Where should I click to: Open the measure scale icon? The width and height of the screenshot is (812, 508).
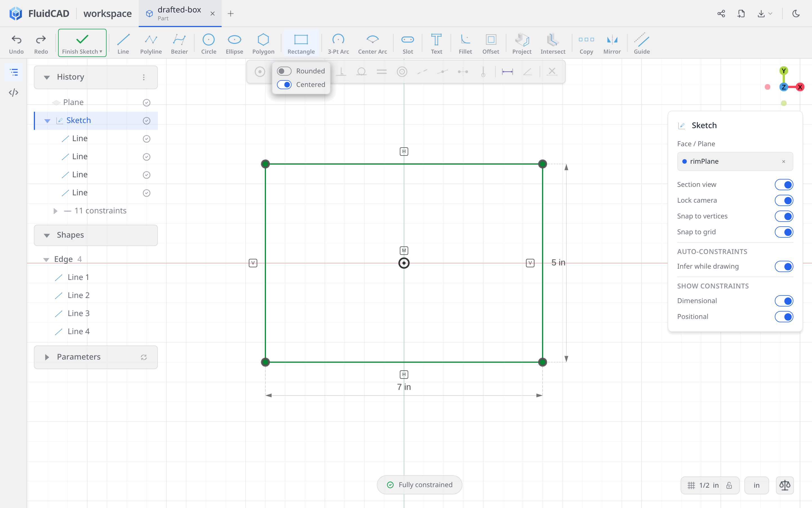click(x=785, y=485)
